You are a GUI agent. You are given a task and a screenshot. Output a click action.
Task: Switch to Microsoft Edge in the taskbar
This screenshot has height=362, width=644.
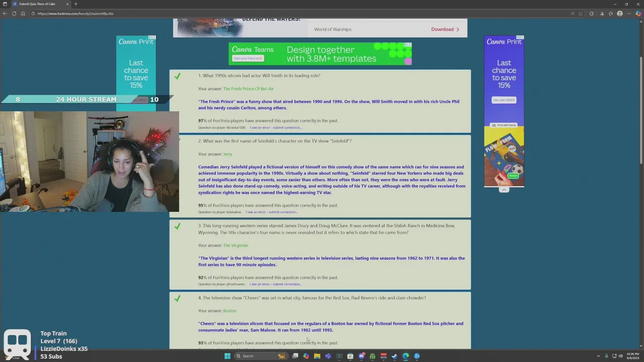click(406, 356)
